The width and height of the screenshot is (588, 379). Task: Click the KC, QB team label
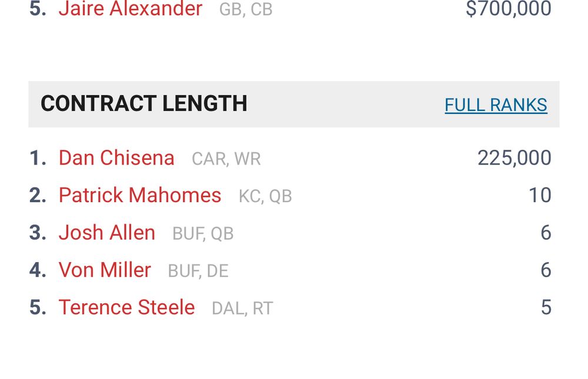pos(265,196)
